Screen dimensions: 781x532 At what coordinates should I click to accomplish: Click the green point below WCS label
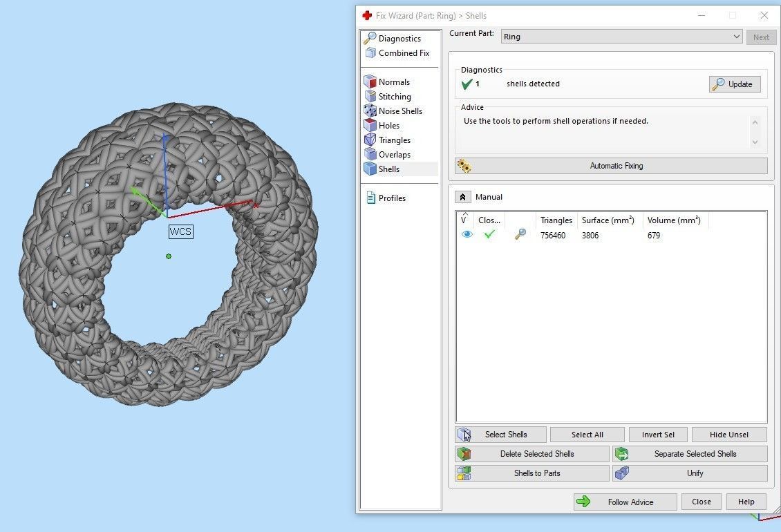(169, 256)
